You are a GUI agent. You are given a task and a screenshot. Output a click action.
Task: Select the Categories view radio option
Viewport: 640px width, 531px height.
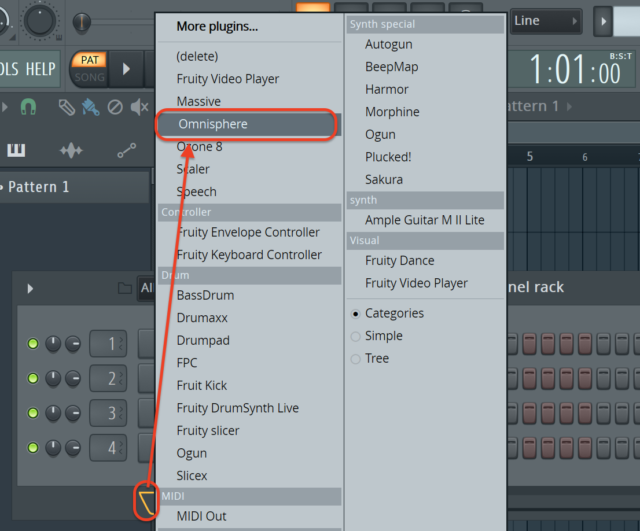click(355, 313)
